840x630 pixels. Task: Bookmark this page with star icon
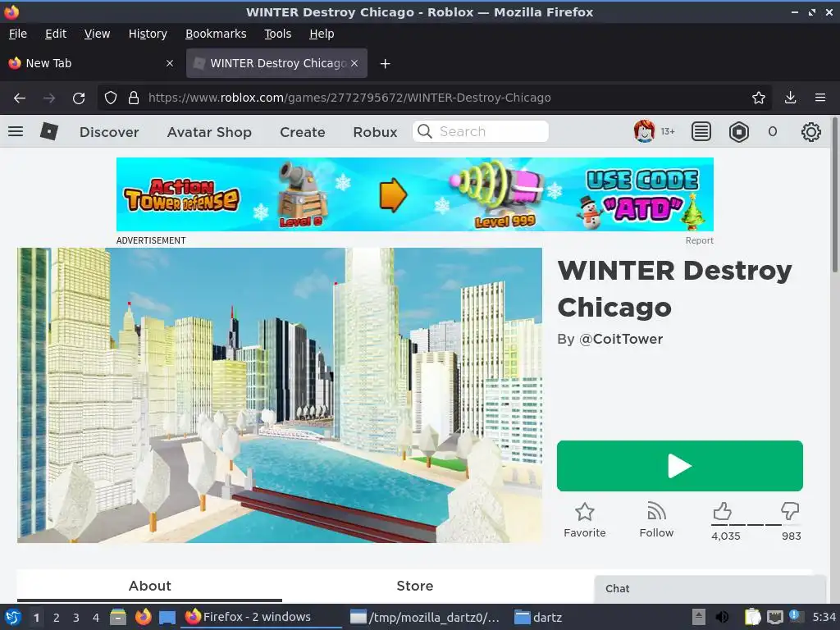[x=759, y=98]
